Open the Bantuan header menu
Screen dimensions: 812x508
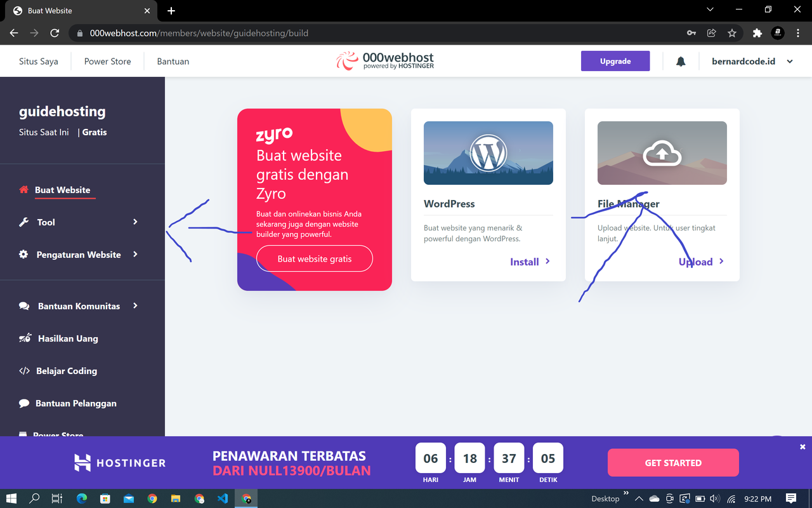(x=173, y=62)
